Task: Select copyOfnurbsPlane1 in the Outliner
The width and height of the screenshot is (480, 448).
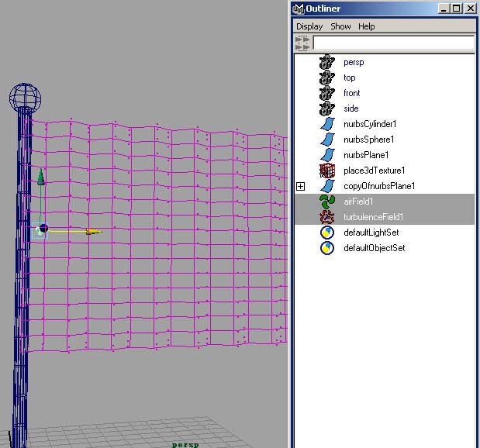Action: [379, 186]
